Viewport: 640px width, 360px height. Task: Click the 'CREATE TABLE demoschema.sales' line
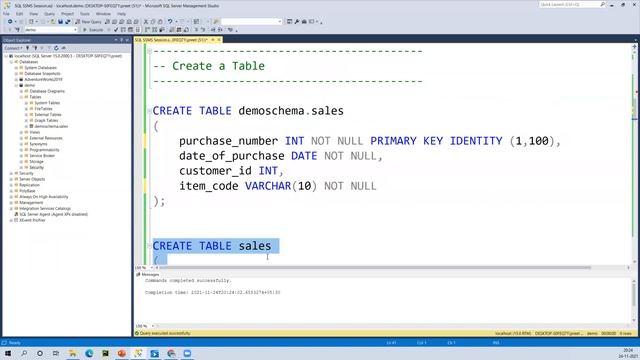(x=248, y=111)
